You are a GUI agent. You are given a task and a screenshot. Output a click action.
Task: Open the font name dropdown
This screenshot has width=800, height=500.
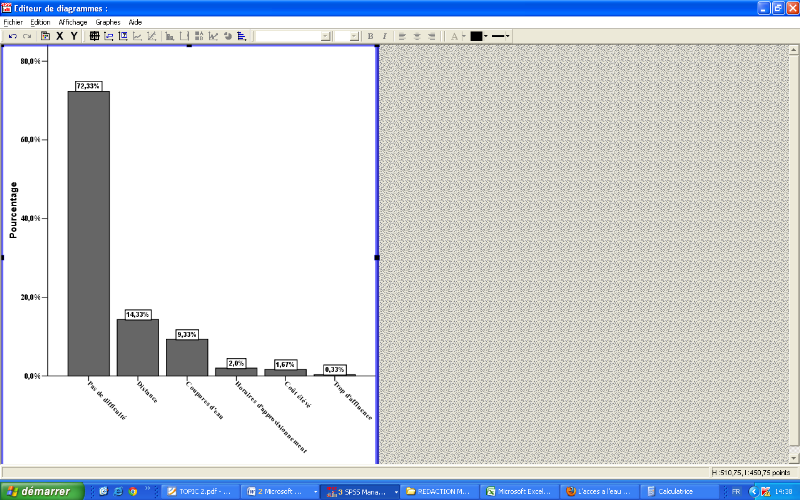coord(326,36)
